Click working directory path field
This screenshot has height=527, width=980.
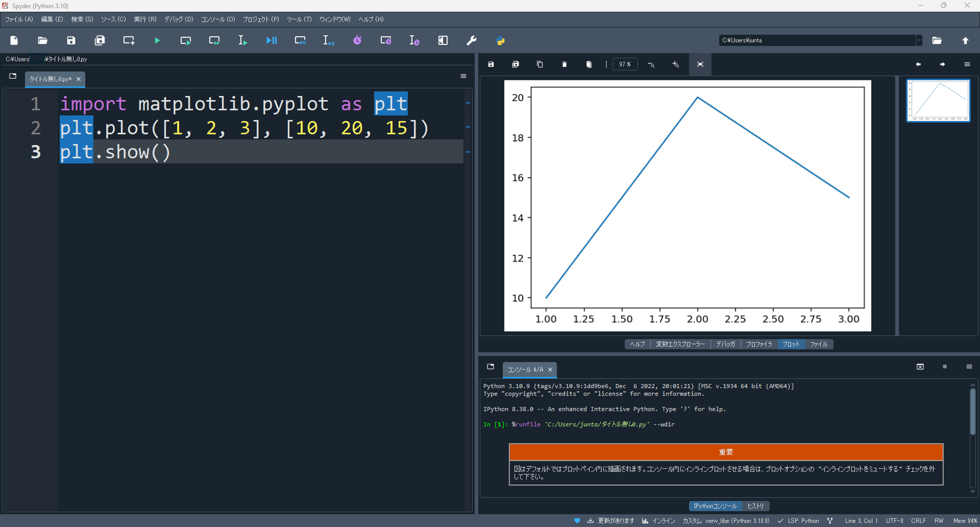817,40
